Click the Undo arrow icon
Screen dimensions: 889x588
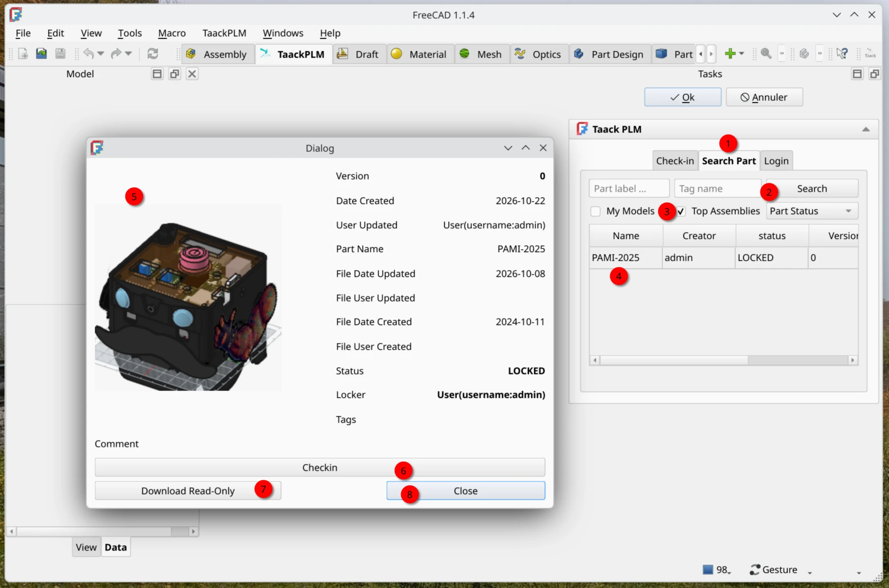[88, 54]
